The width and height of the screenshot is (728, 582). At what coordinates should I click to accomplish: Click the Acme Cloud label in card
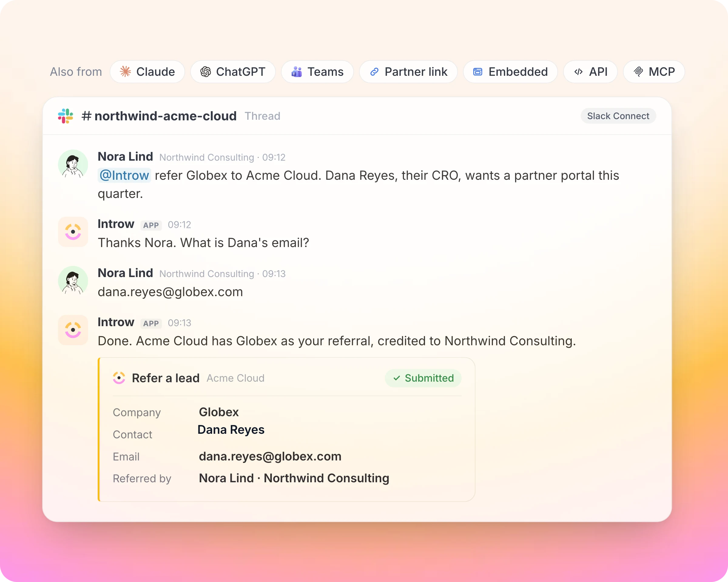[235, 378]
